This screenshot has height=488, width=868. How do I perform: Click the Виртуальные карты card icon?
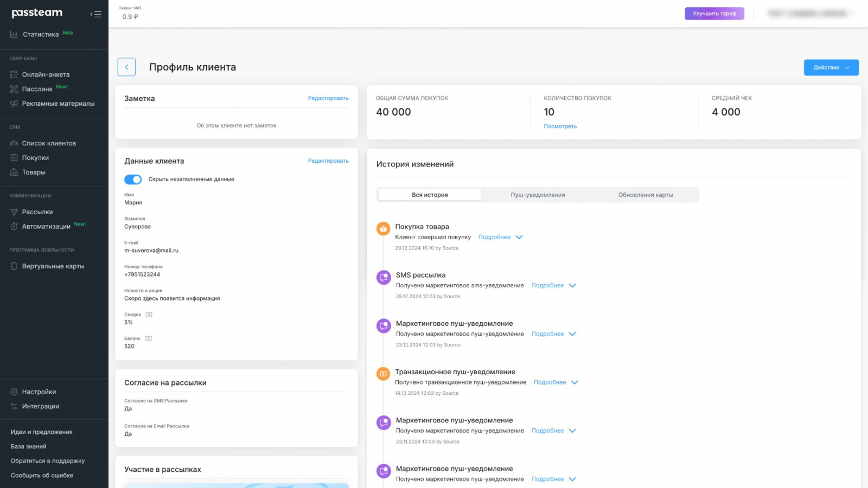point(14,266)
